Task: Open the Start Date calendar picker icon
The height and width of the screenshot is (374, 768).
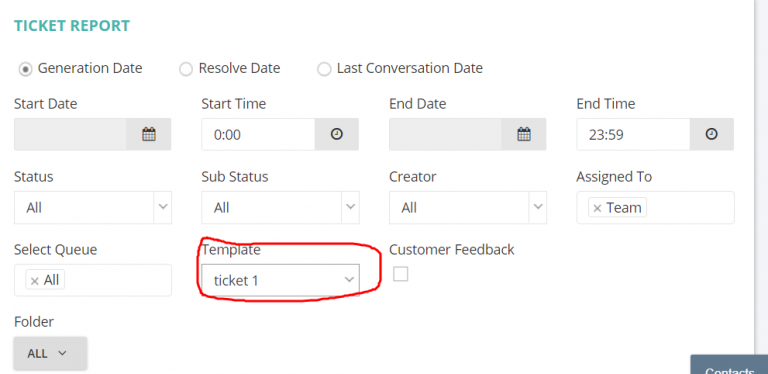Action: click(149, 134)
